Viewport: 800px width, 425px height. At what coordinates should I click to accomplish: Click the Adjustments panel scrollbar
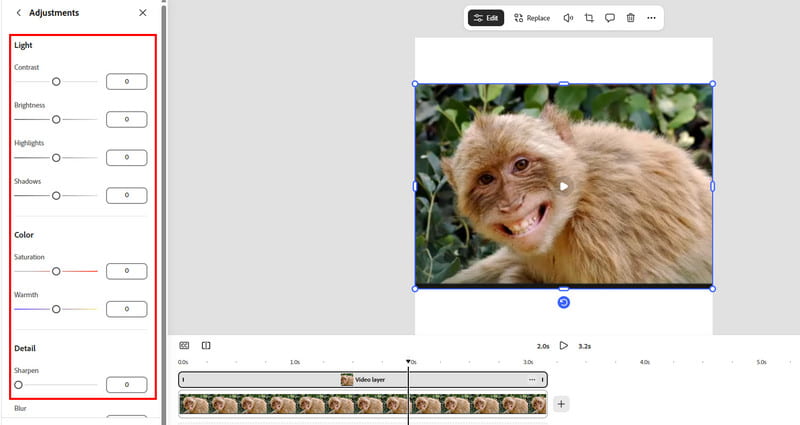point(164,212)
